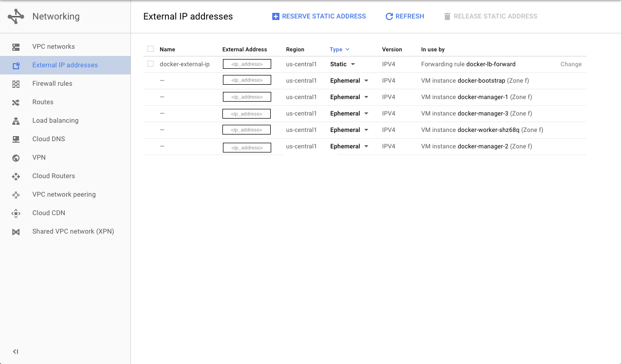Click the Cloud DNS sidebar icon
Screen dimensions: 621x364
coord(16,139)
